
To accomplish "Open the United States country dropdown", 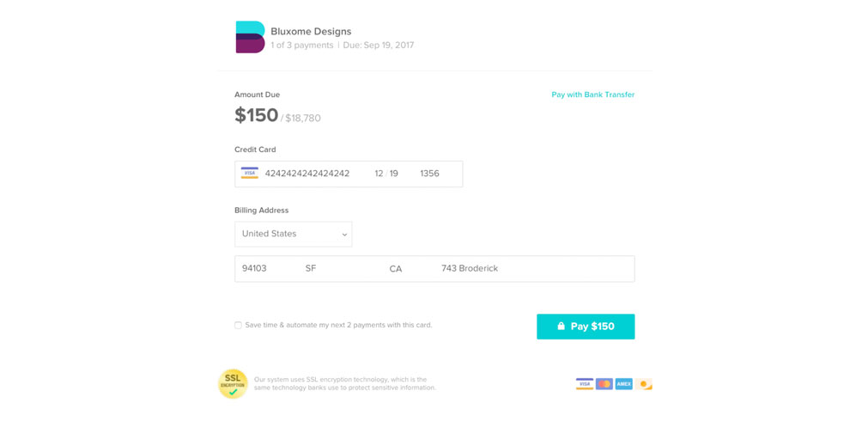I will (x=294, y=234).
